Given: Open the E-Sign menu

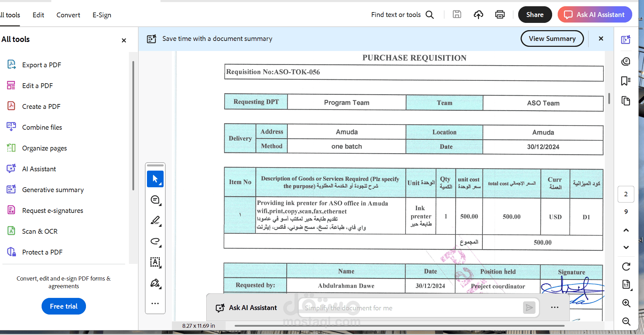Looking at the screenshot, I should (102, 15).
